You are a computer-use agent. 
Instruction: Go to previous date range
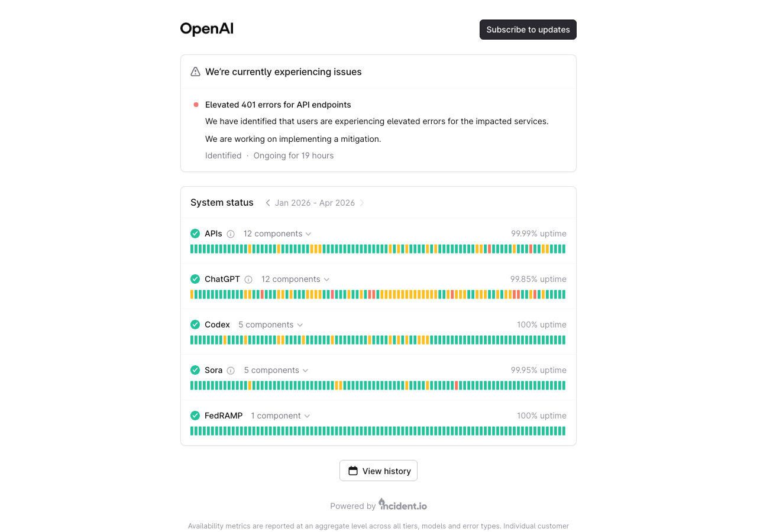tap(268, 203)
